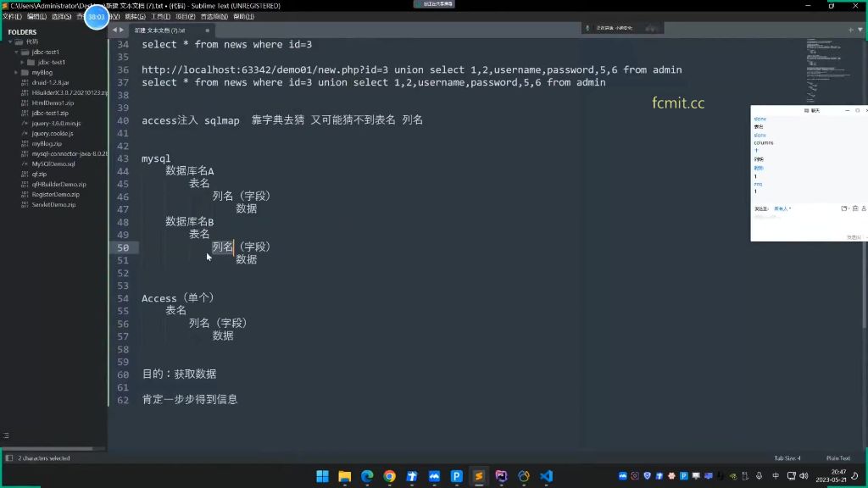This screenshot has height=488, width=868.
Task: Add new tab with plus icon
Action: 851,30
